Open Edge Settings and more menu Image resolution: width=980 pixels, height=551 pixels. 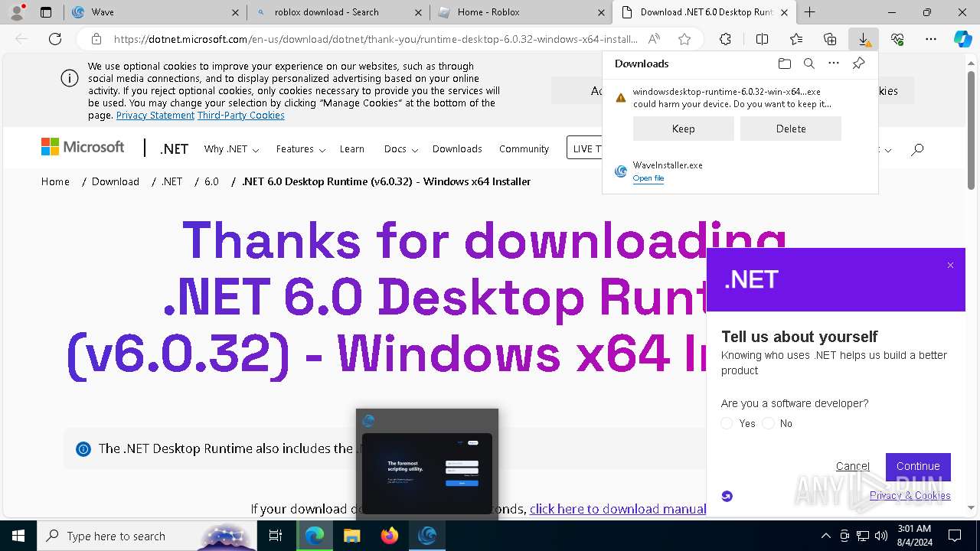pyautogui.click(x=931, y=39)
